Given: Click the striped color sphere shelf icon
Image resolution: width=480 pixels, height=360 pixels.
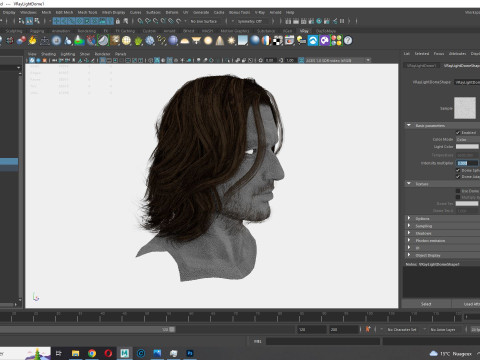Looking at the screenshot, I should [x=266, y=41].
